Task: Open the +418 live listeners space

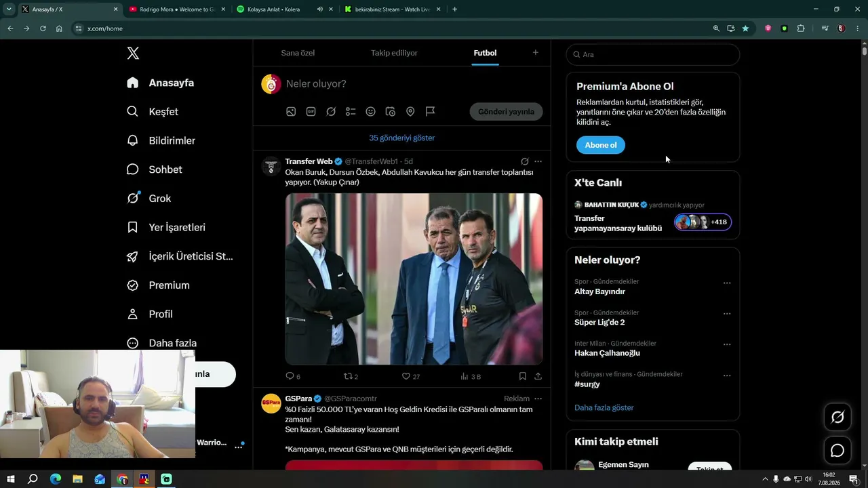Action: point(703,222)
